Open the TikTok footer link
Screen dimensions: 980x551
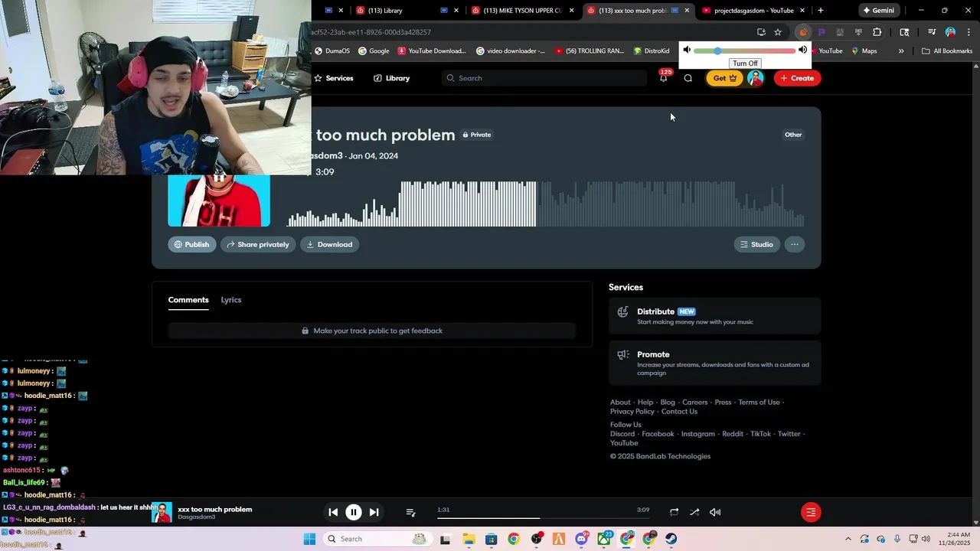[x=760, y=434]
